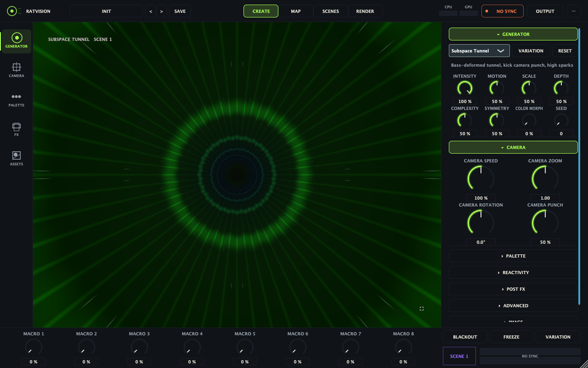588x368 pixels.
Task: Click the Reset button in Generator
Action: (565, 51)
